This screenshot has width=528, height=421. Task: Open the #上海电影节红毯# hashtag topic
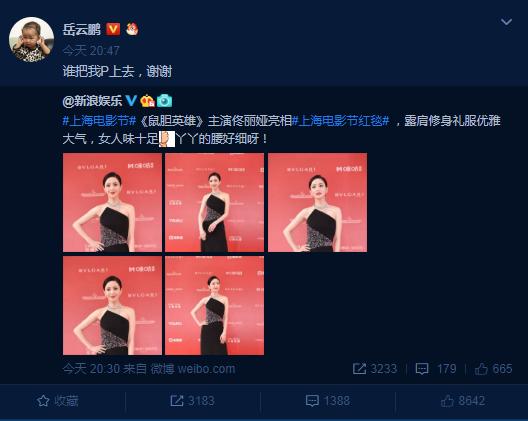click(x=340, y=121)
